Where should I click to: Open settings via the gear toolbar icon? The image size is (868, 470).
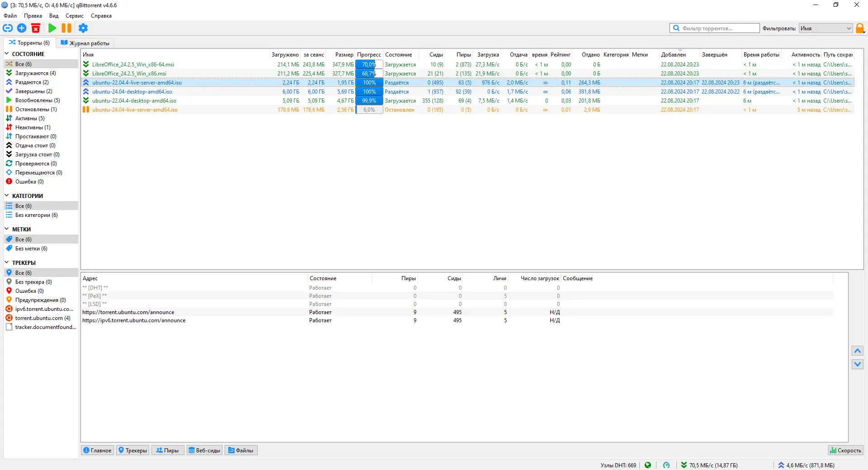pyautogui.click(x=83, y=28)
